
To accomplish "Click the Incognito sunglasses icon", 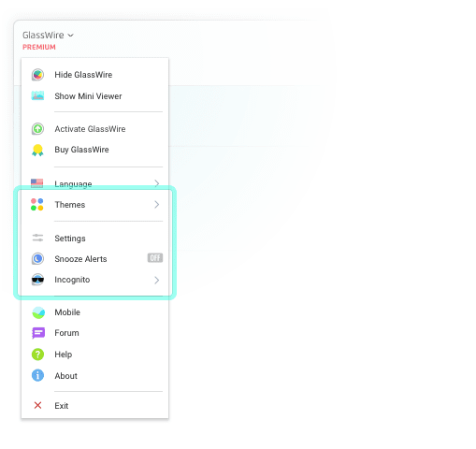I will [37, 280].
